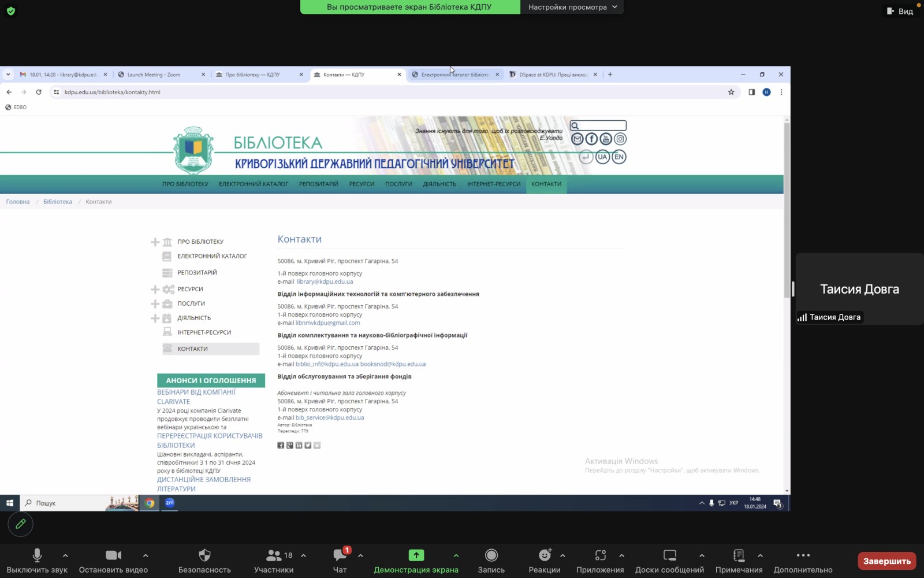This screenshot has height=578, width=924.
Task: Open ЕЛЕКТРОННИЙ КАТАЛОГ in top navigation
Action: (x=254, y=184)
